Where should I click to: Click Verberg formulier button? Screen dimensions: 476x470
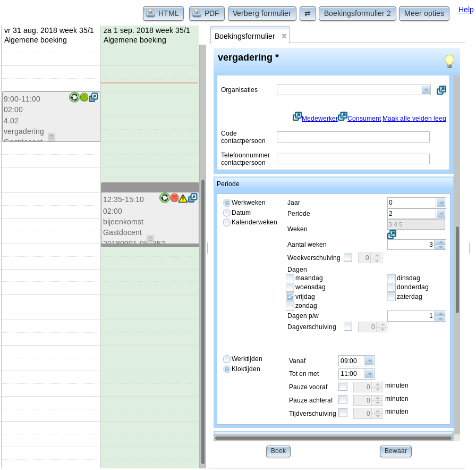point(262,14)
